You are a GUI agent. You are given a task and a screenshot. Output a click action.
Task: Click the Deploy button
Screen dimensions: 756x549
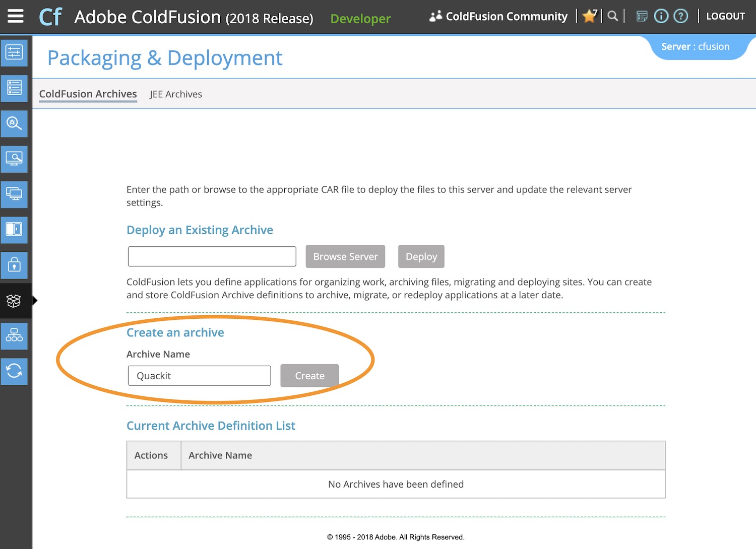[x=421, y=256]
